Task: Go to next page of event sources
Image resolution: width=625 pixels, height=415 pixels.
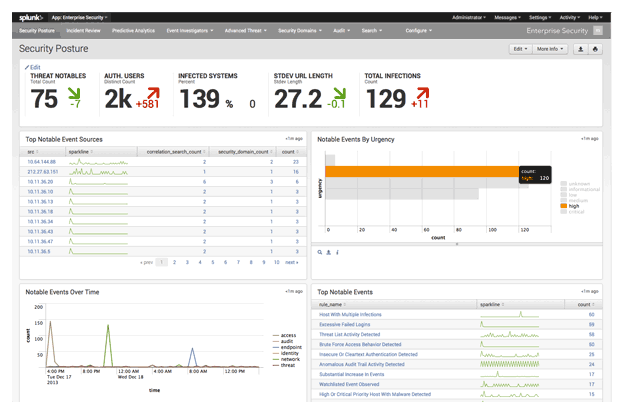Action: pos(291,262)
